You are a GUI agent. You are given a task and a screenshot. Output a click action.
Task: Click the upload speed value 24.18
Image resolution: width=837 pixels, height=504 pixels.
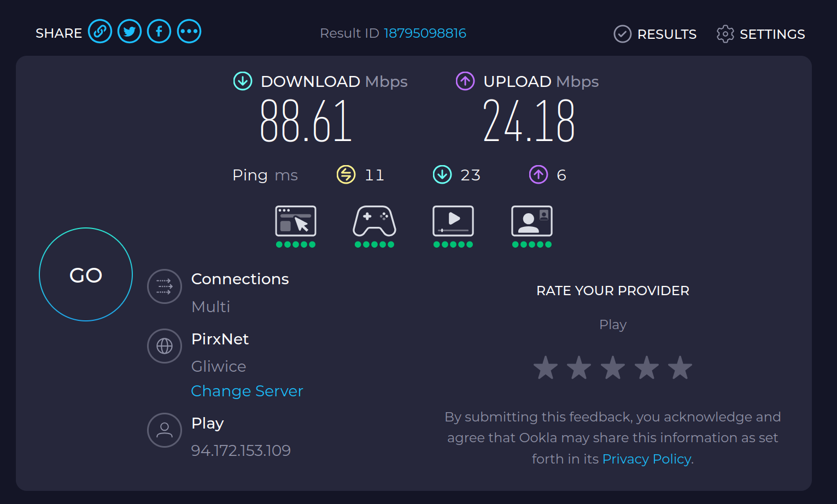pyautogui.click(x=529, y=121)
